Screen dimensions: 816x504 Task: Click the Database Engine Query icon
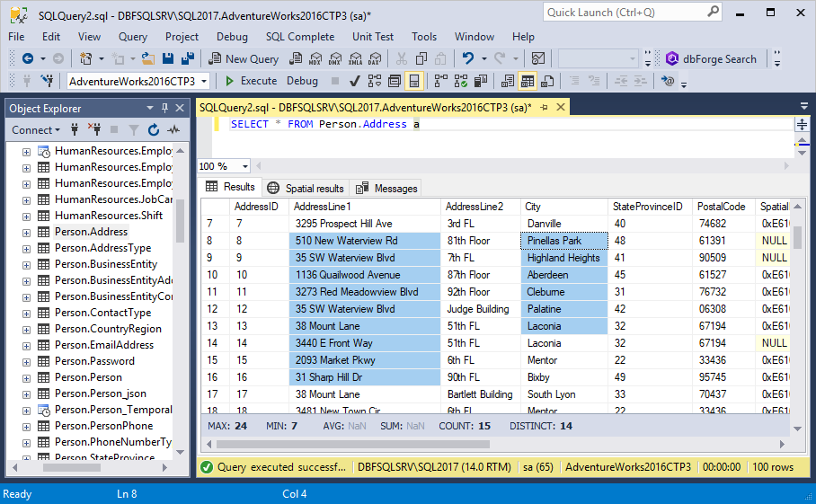pos(296,58)
